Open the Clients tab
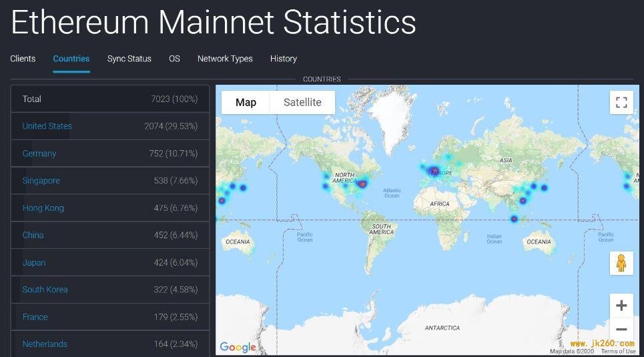This screenshot has width=644, height=357. 23,59
